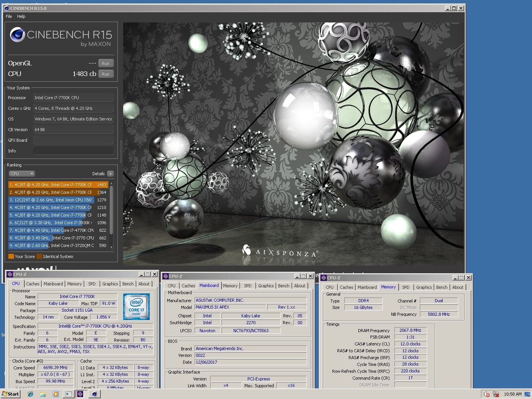Open the Start menu
This screenshot has height=399, width=532.
[x=10, y=394]
